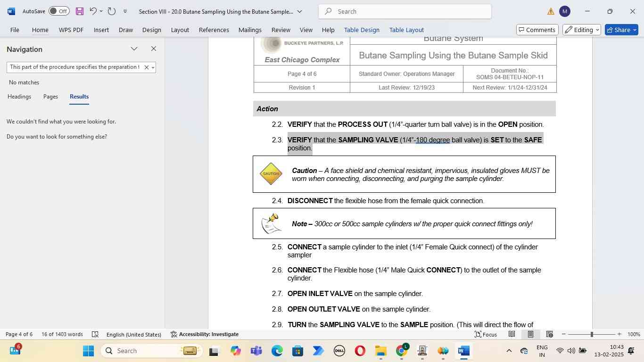This screenshot has height=362, width=644.
Task: Click English (United States) language indicator
Action: (134, 334)
